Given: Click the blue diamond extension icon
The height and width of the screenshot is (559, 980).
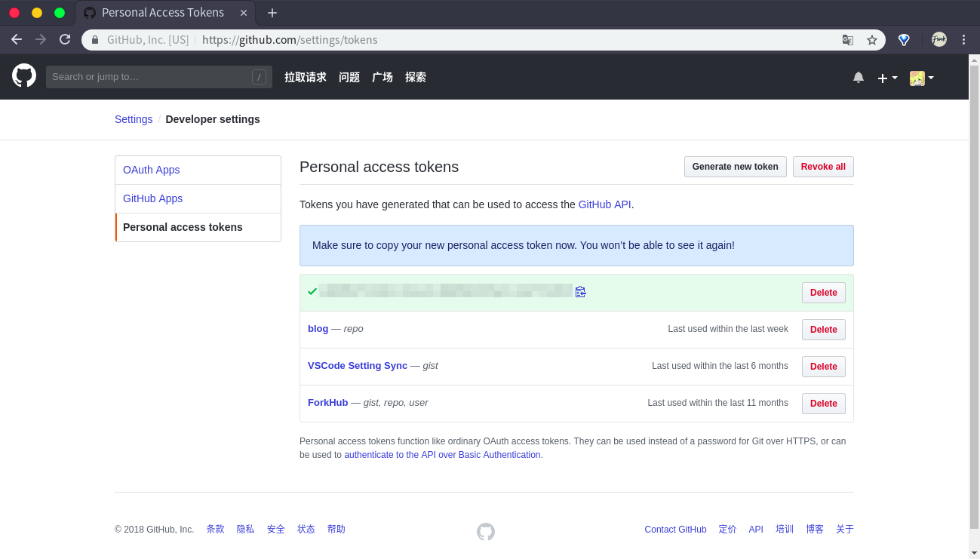Looking at the screenshot, I should point(904,40).
